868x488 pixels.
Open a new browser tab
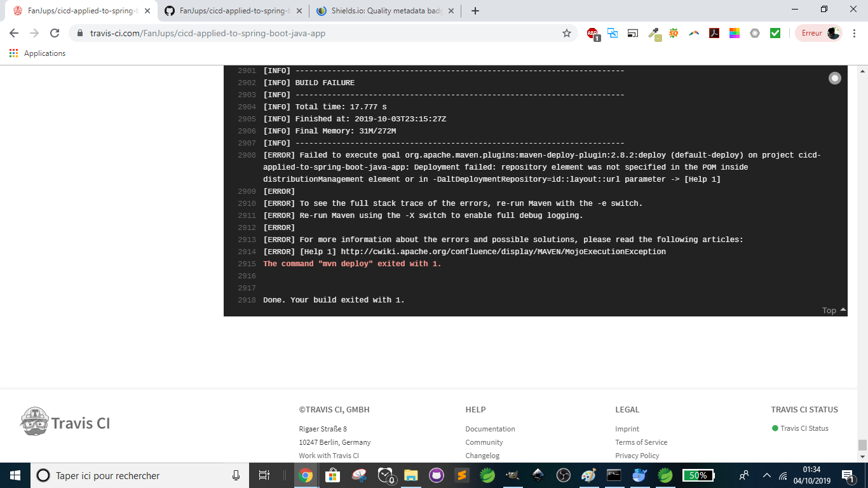point(475,11)
